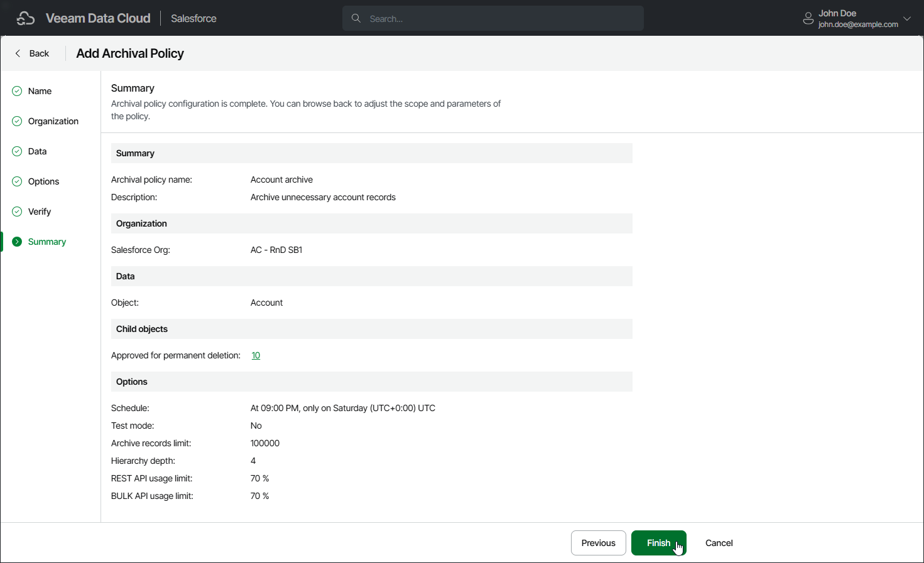Click the Verify step checkmark icon

pos(17,212)
